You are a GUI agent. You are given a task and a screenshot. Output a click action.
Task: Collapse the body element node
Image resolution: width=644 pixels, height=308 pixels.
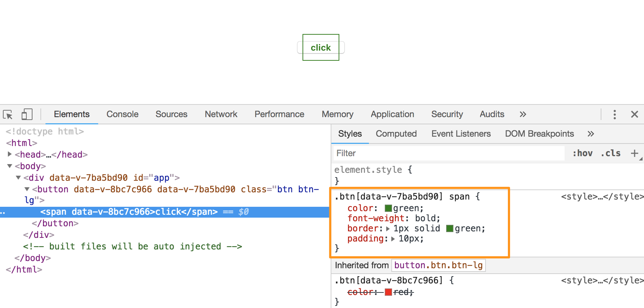coord(10,166)
